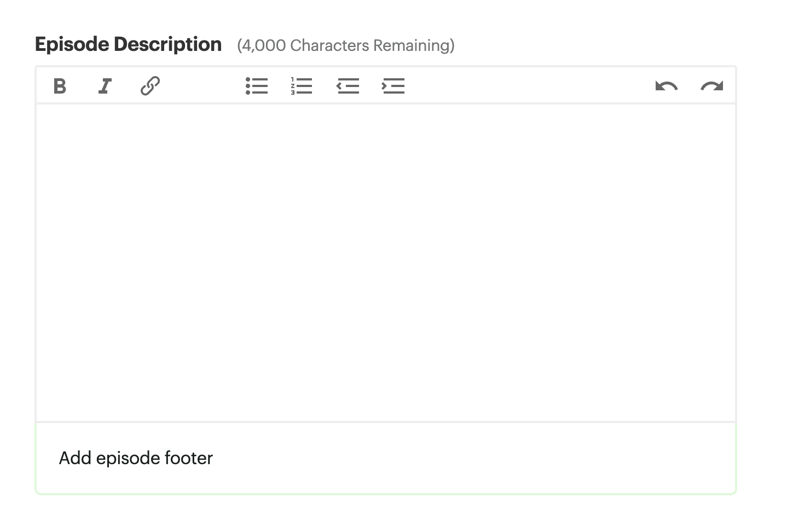
Task: Click the word 'Episode' in the heading
Action: (x=72, y=44)
